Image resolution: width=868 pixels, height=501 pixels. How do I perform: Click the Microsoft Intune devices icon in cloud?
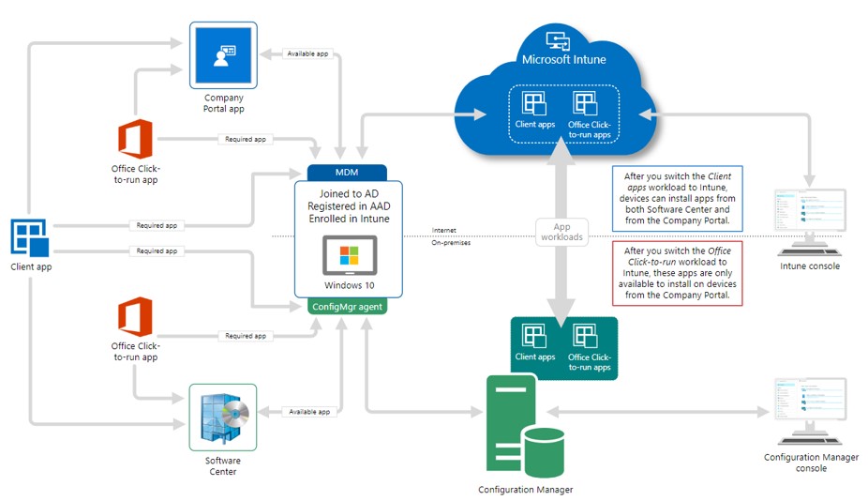(x=558, y=41)
